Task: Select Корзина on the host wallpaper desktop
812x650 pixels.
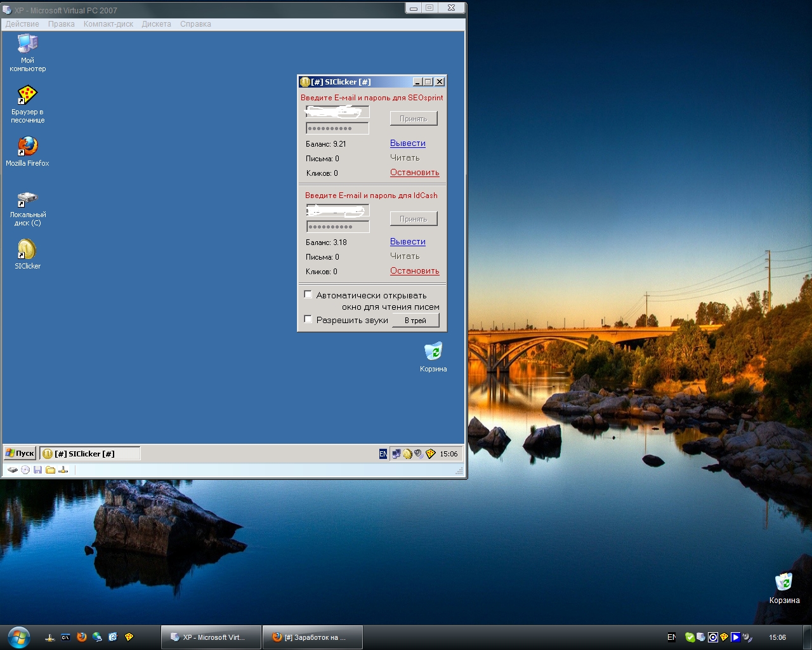Action: point(784,588)
